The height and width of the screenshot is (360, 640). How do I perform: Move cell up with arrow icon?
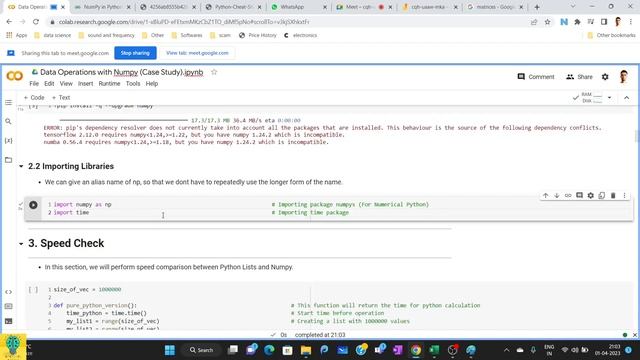[545, 196]
